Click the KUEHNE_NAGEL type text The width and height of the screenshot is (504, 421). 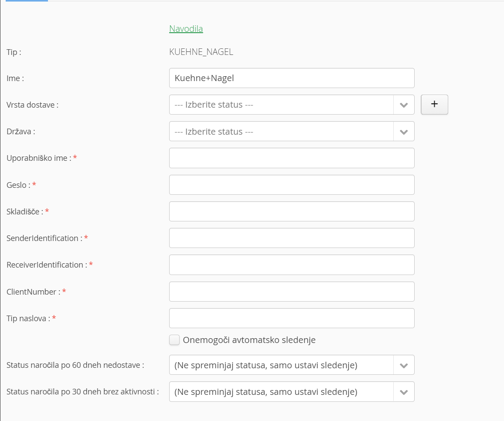pos(201,52)
